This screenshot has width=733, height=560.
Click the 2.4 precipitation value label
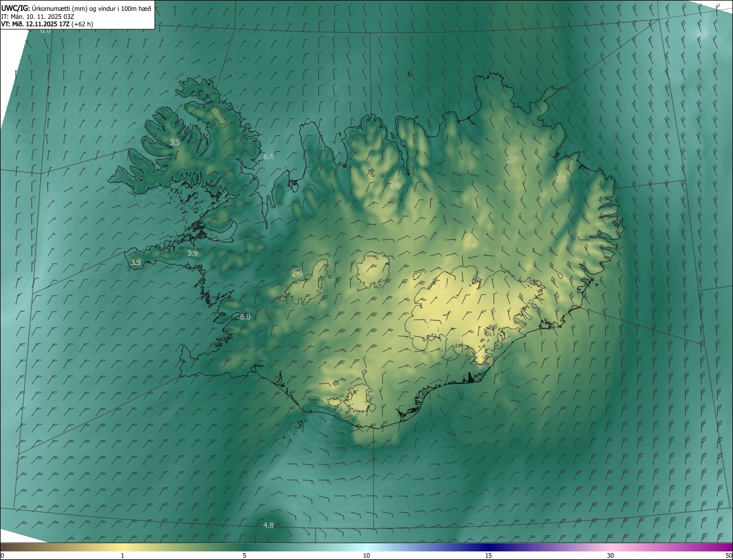pyautogui.click(x=394, y=184)
